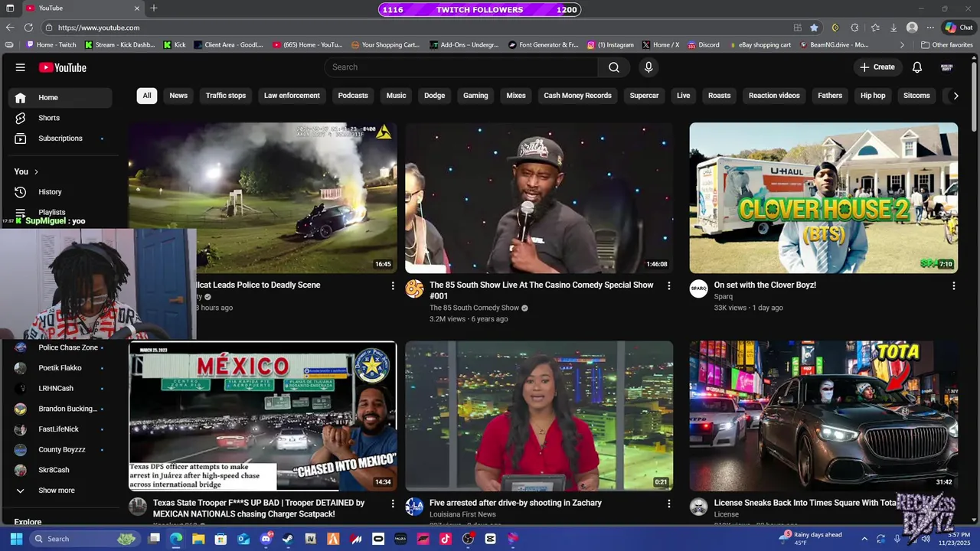This screenshot has height=551, width=980.
Task: Open Home - Twitch bookmark
Action: (x=51, y=45)
